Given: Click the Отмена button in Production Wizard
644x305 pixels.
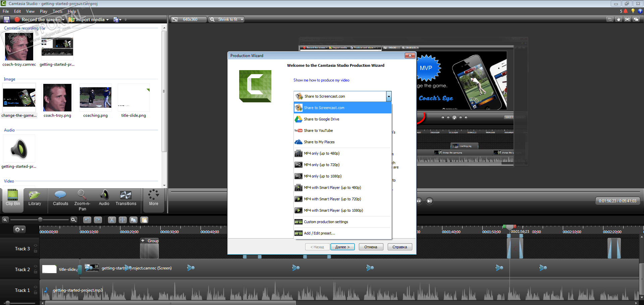Looking at the screenshot, I should (x=371, y=247).
